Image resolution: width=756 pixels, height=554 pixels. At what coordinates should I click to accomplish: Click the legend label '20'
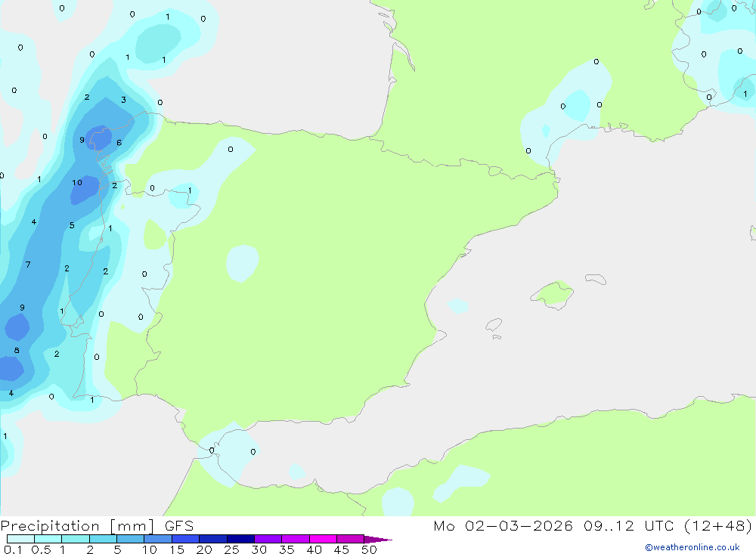coord(204,549)
